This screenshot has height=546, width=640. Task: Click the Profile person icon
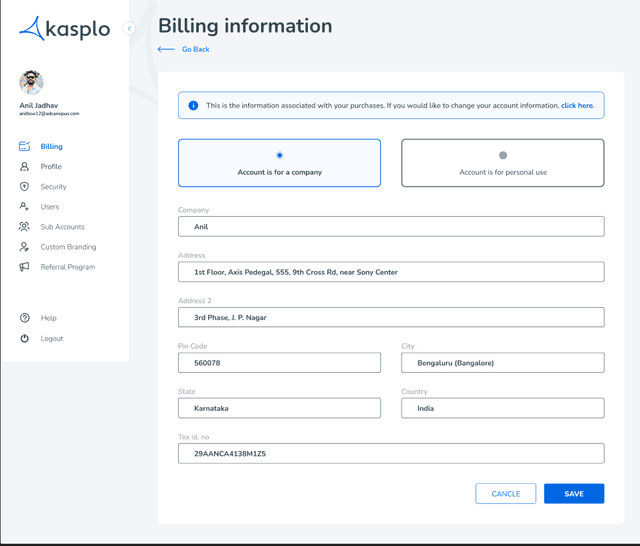click(25, 167)
